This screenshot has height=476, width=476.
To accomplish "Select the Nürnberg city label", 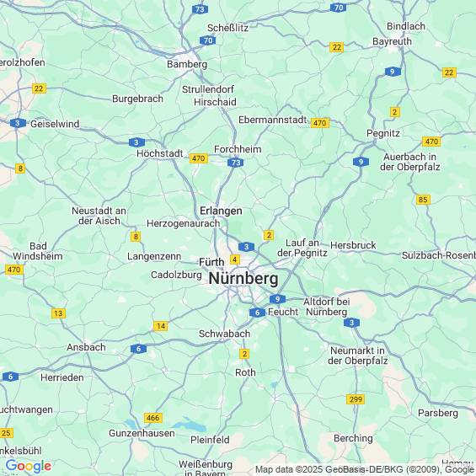I will (243, 278).
